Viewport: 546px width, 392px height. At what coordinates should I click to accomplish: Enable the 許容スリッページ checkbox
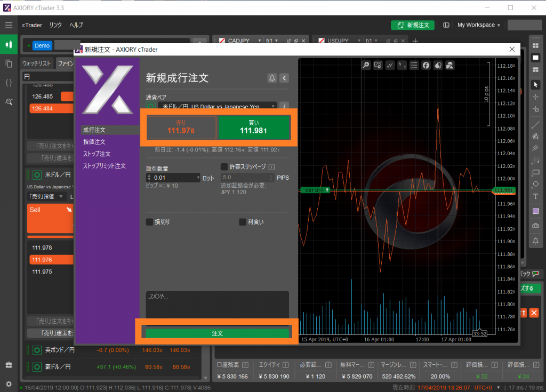(224, 167)
